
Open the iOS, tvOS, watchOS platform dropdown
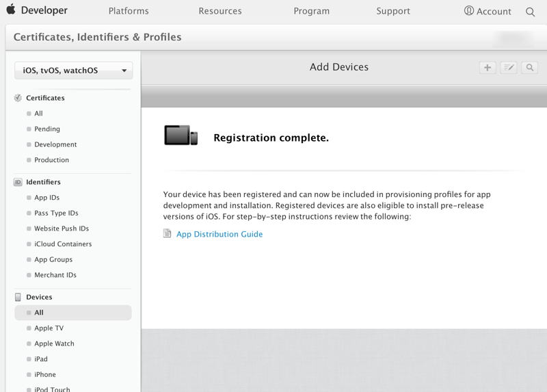[74, 70]
